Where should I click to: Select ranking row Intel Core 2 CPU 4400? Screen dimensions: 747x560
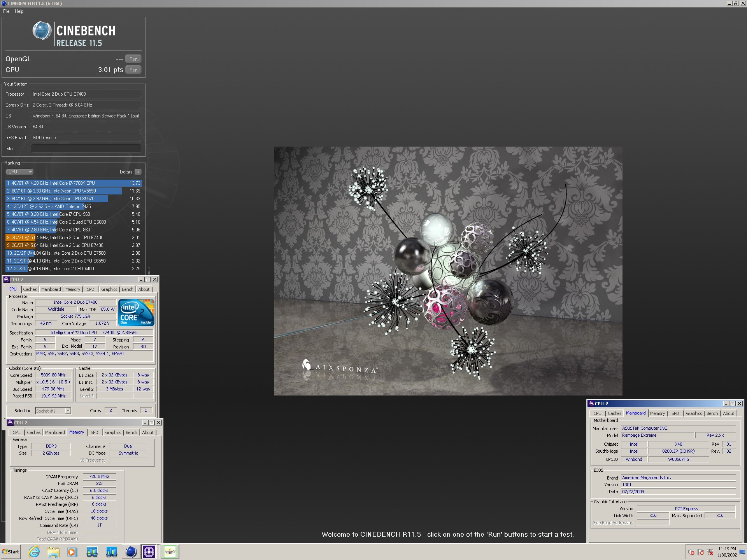point(74,269)
